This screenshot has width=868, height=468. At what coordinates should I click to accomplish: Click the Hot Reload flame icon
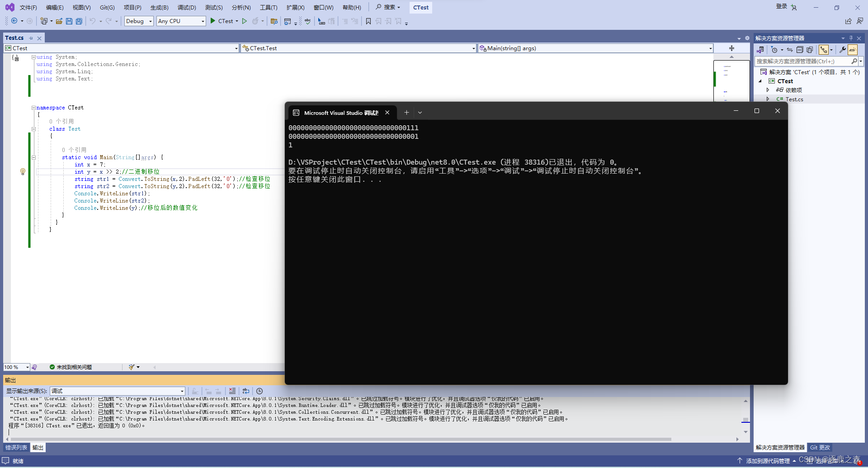255,21
